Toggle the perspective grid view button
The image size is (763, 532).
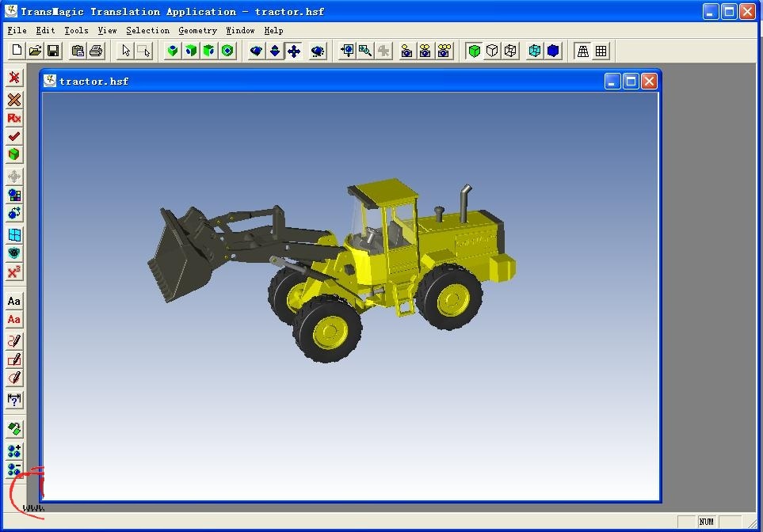(583, 51)
